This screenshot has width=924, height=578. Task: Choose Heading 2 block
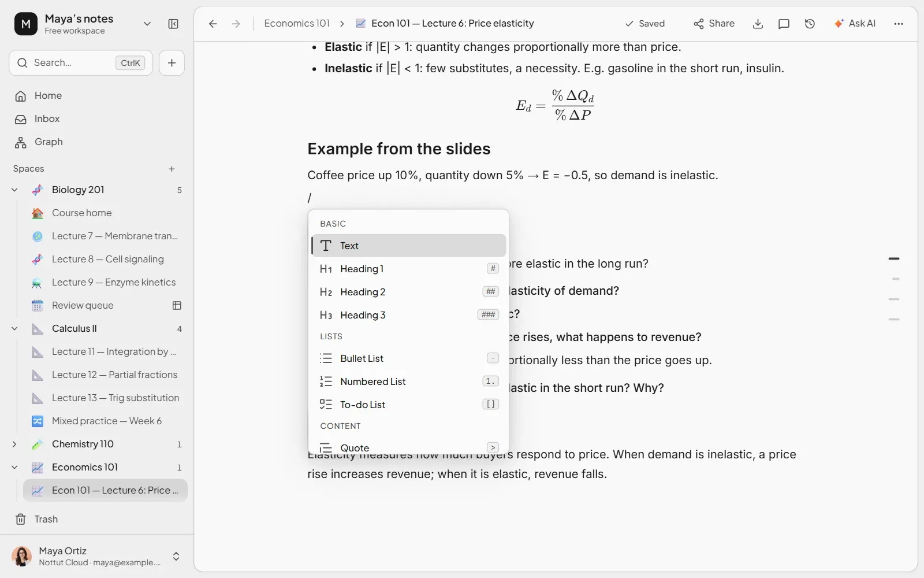[x=409, y=292]
